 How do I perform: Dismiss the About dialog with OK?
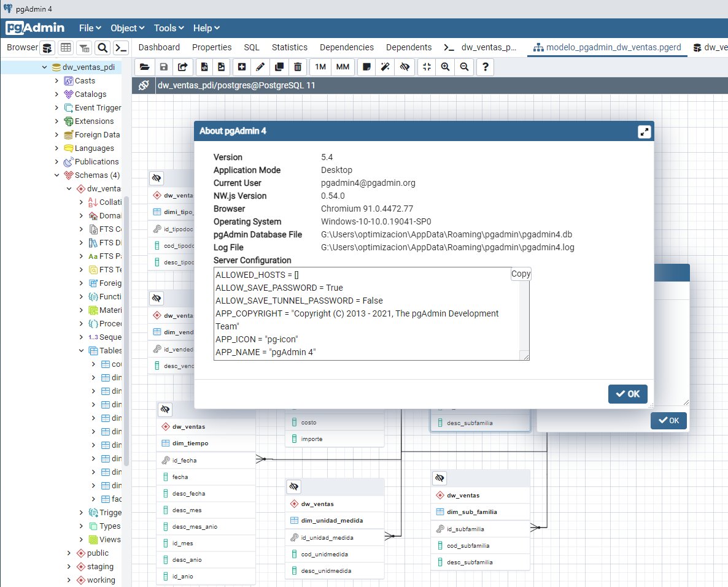tap(627, 394)
